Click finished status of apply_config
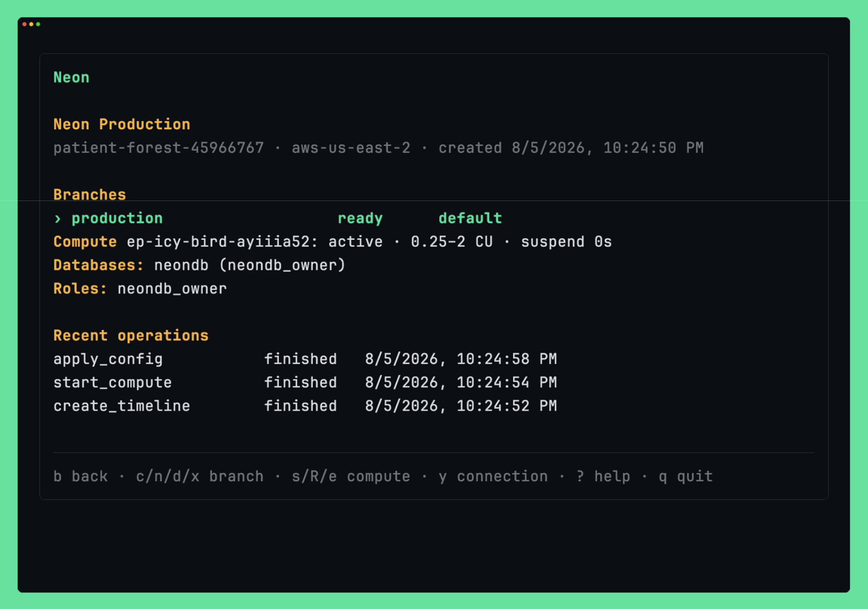Viewport: 868px width, 609px height. (x=300, y=359)
